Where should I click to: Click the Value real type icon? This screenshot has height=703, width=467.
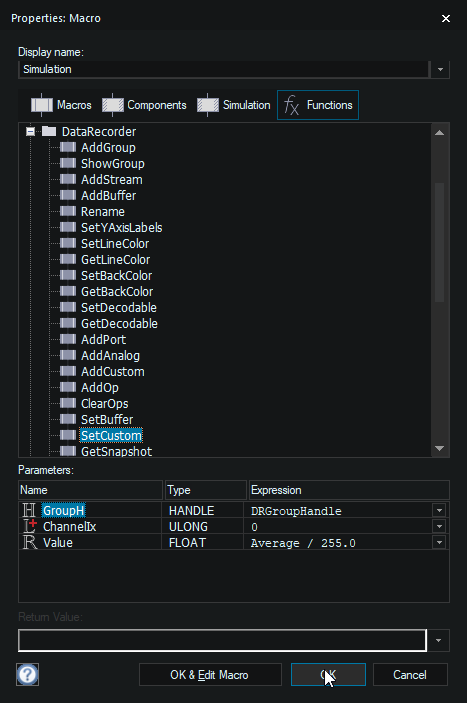click(30, 542)
